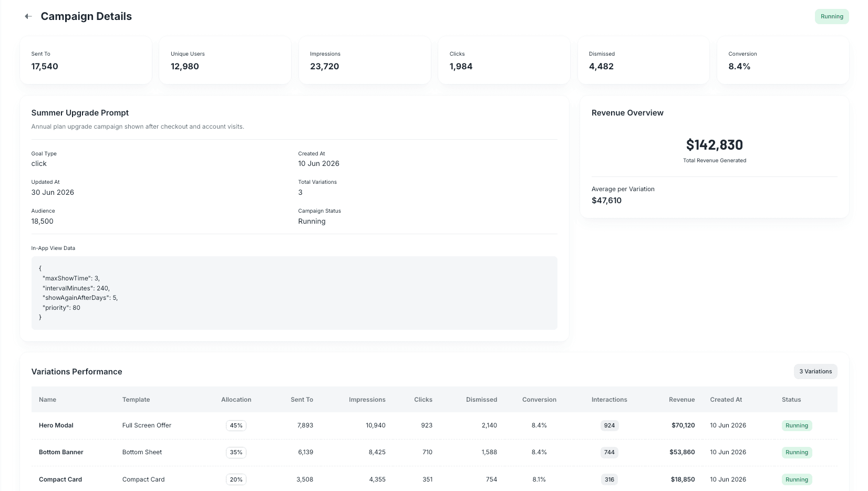Click the Summer Upgrade Prompt heading
Viewport: 868px width, 491px height.
[x=80, y=113]
